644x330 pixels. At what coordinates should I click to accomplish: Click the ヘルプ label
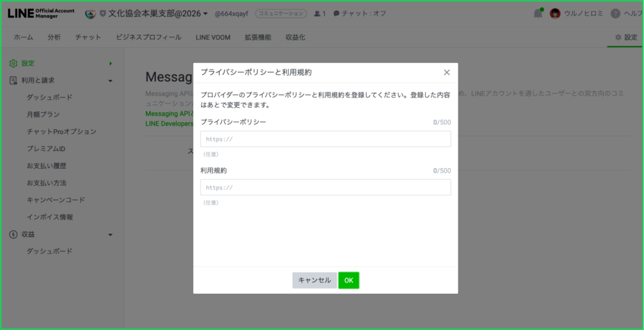click(x=633, y=14)
